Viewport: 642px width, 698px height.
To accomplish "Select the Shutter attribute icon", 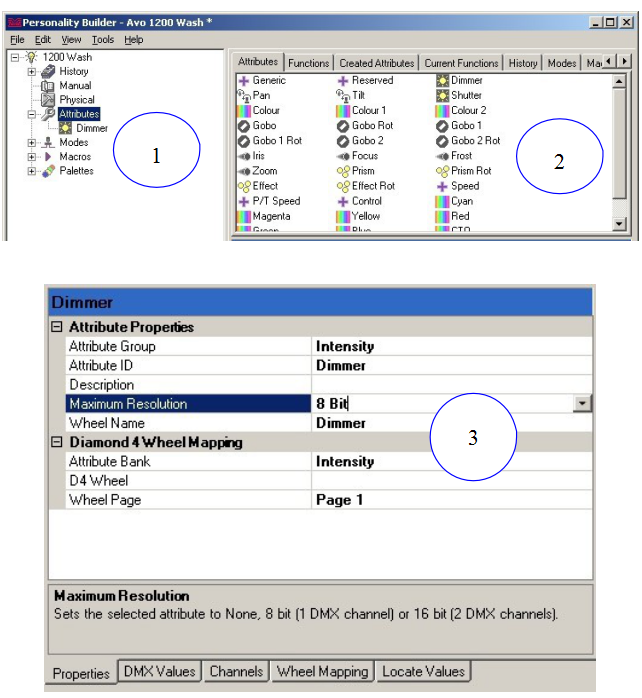I will (442, 95).
